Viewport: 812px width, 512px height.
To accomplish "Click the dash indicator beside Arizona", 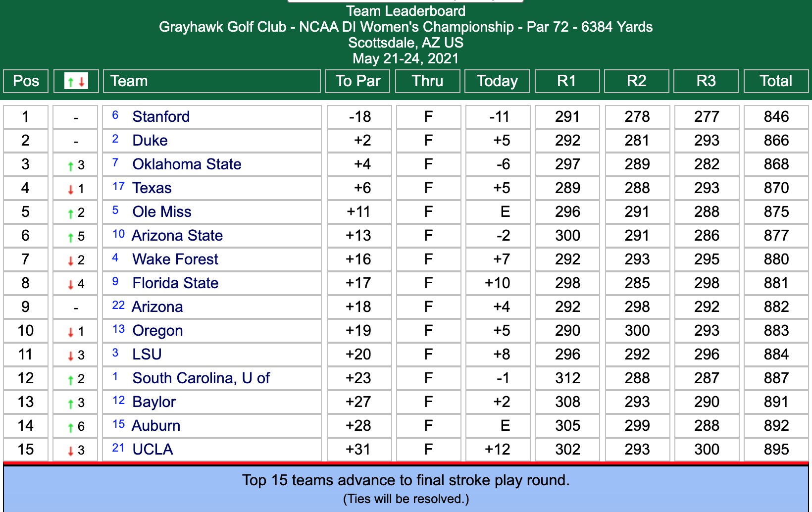I will tap(75, 307).
